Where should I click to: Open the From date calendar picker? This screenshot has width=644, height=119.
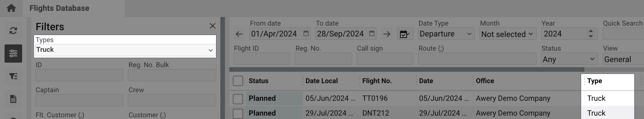(306, 34)
